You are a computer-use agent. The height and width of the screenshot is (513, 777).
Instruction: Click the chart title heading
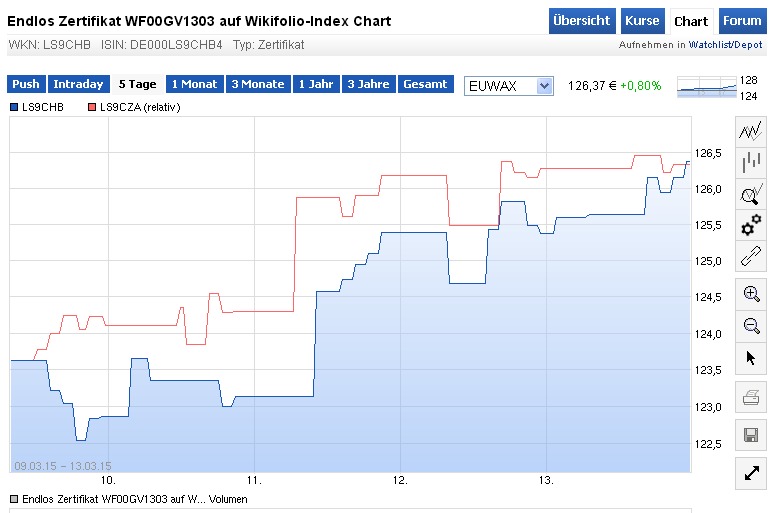pos(199,21)
